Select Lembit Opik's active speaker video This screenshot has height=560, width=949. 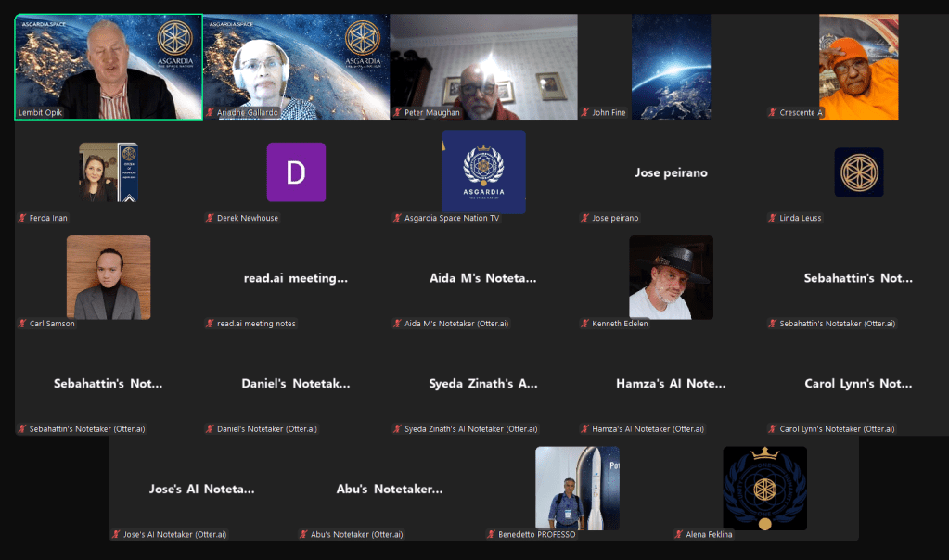tap(109, 65)
